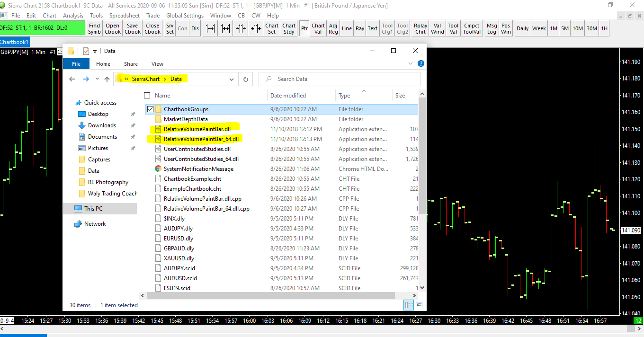Click the compress bar spacing icon

coord(241,28)
